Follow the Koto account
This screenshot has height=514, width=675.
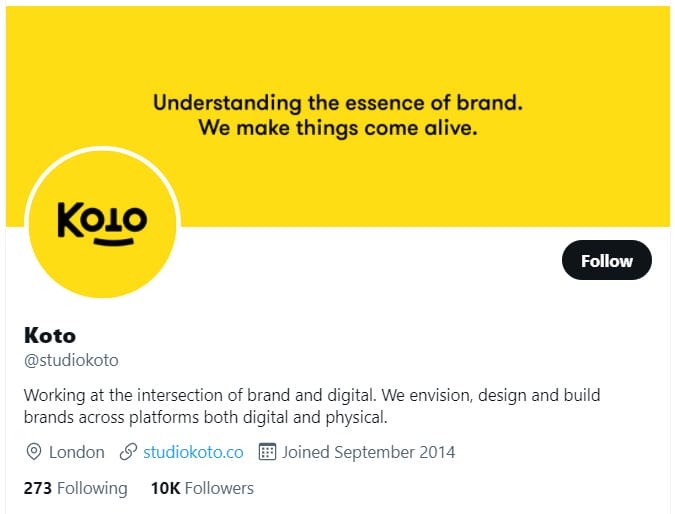607,260
